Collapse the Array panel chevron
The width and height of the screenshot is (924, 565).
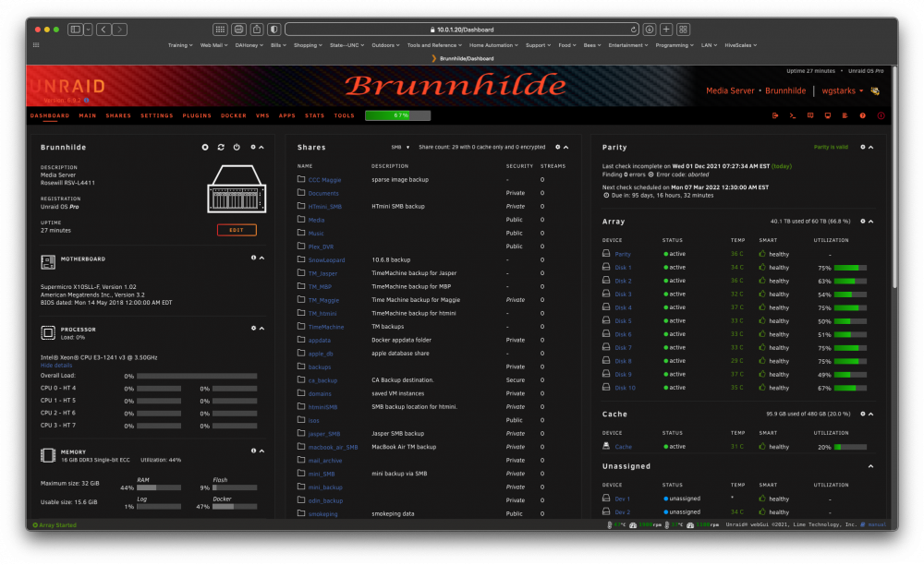coord(871,222)
